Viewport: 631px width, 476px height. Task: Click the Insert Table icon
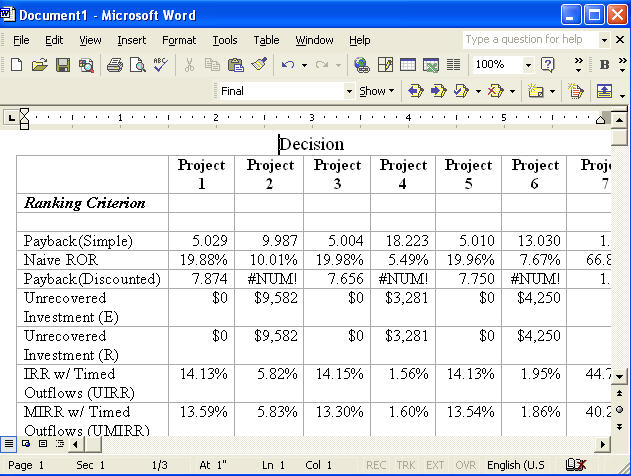click(408, 65)
